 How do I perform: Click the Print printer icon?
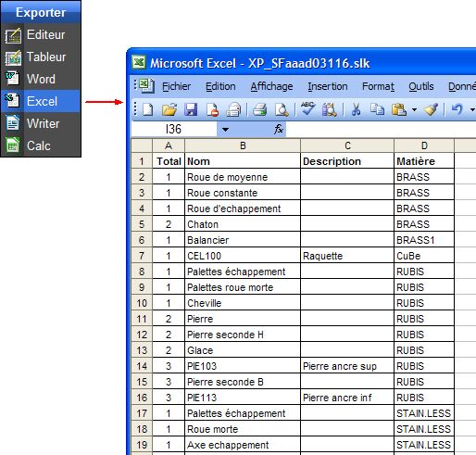click(x=260, y=109)
